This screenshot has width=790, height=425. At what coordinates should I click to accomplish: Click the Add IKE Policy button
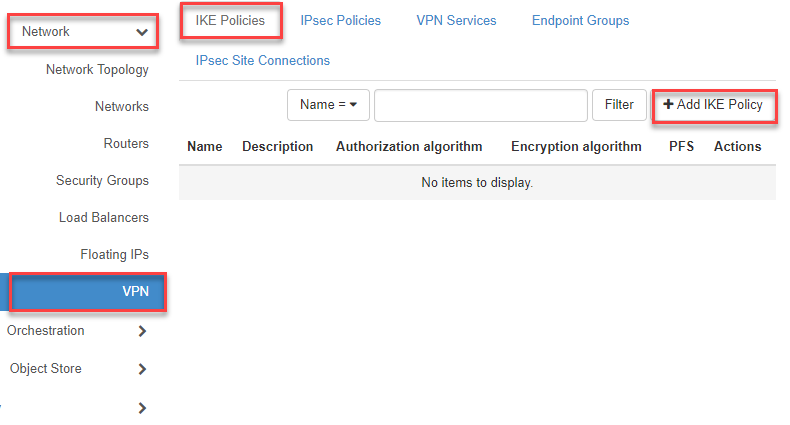tap(713, 105)
